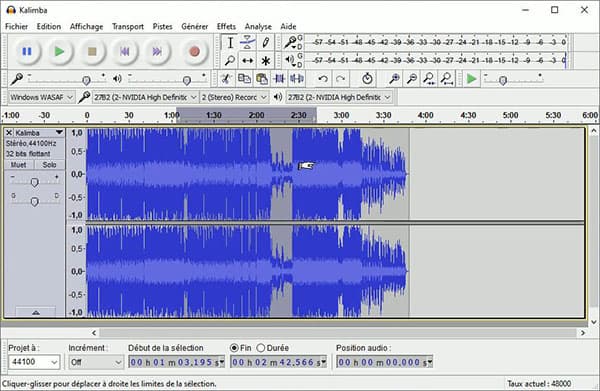
Task: Open the Incrément Off dropdown
Action: click(96, 362)
